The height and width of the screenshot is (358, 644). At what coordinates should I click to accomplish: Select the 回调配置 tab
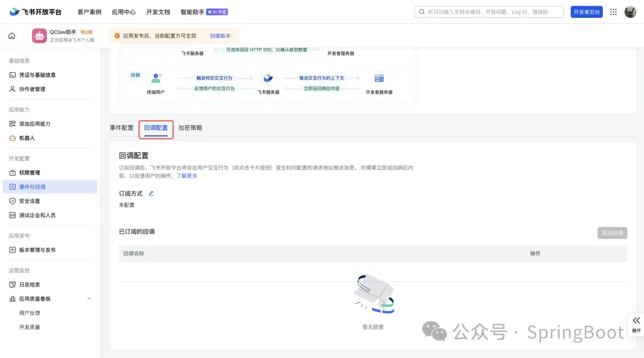click(x=156, y=128)
